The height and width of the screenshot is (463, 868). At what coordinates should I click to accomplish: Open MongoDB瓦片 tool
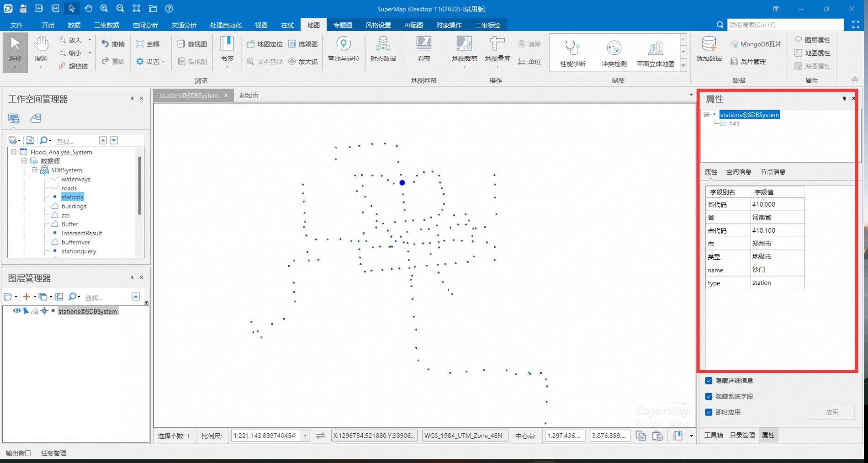[x=756, y=44]
